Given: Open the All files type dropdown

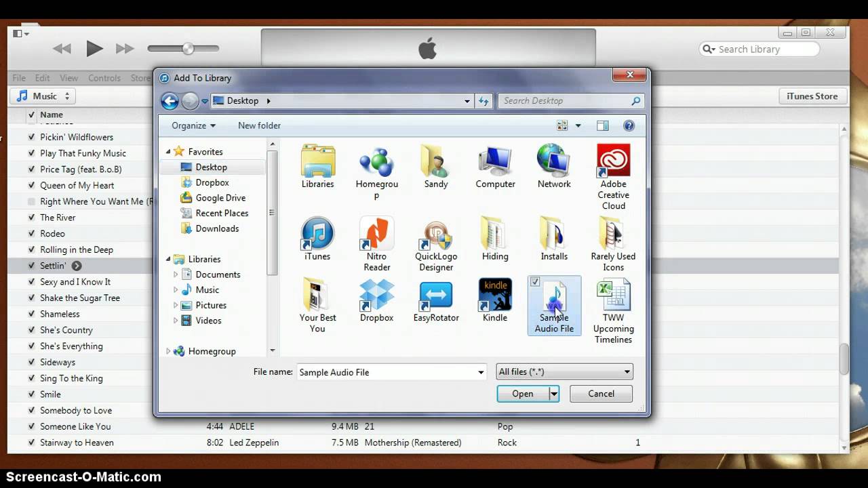Looking at the screenshot, I should (x=564, y=372).
